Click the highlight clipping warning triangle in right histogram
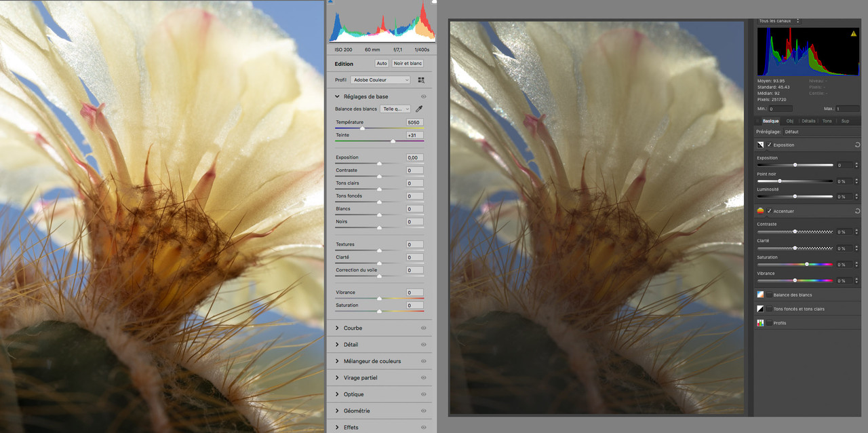The image size is (868, 433). [854, 33]
